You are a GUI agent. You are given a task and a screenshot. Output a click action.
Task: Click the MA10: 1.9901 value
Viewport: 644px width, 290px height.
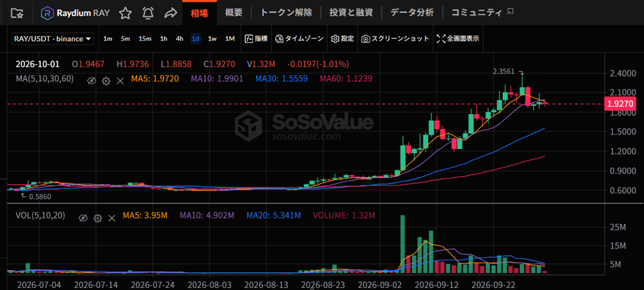pyautogui.click(x=217, y=78)
